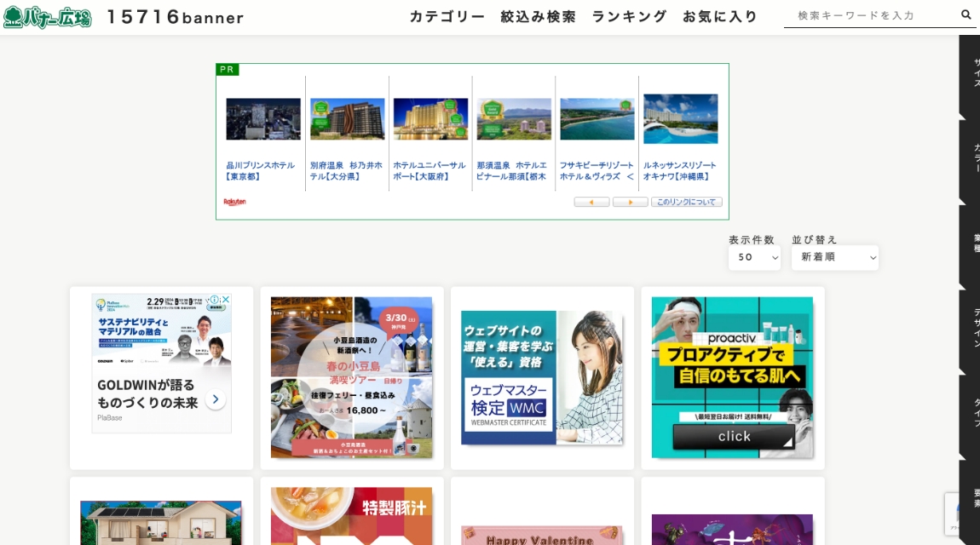Open the house with solar panels banner
The width and height of the screenshot is (980, 545).
click(161, 523)
